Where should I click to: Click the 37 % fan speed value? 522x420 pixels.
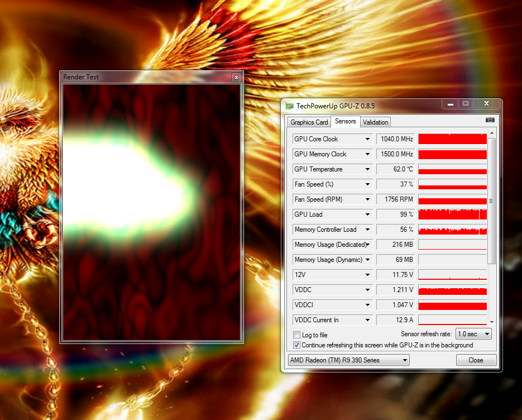coord(396,184)
